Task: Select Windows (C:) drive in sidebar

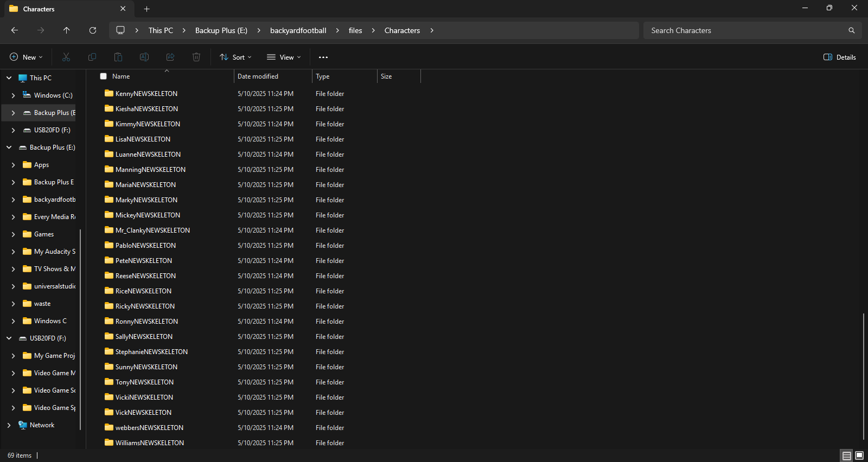Action: [53, 95]
